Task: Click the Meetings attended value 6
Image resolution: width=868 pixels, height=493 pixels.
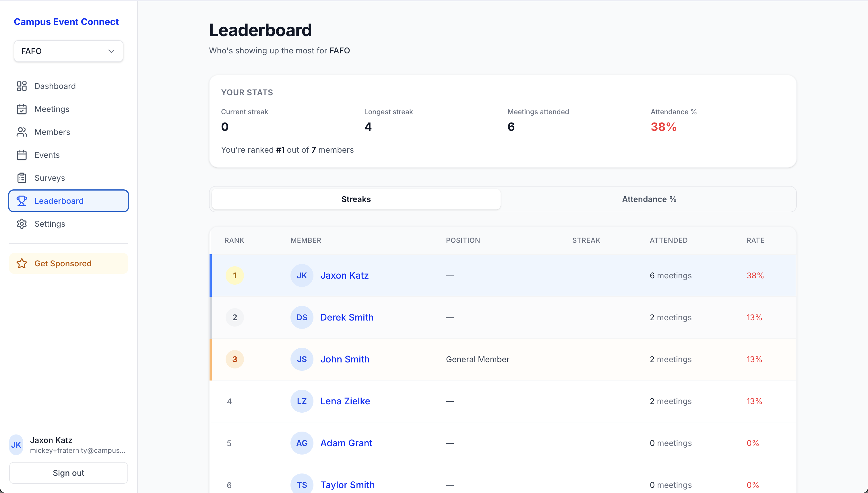Action: click(511, 127)
